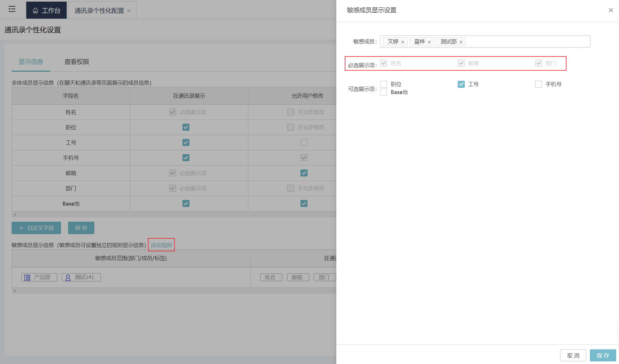The height and width of the screenshot is (364, 619).
Task: Toggle 手机号 display in contacts checkbox
Action: point(186,158)
